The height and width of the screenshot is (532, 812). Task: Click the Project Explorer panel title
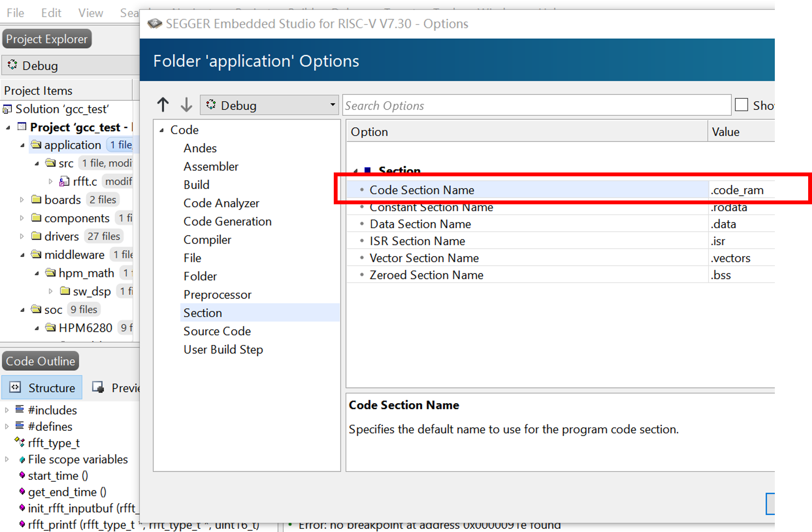[47, 39]
